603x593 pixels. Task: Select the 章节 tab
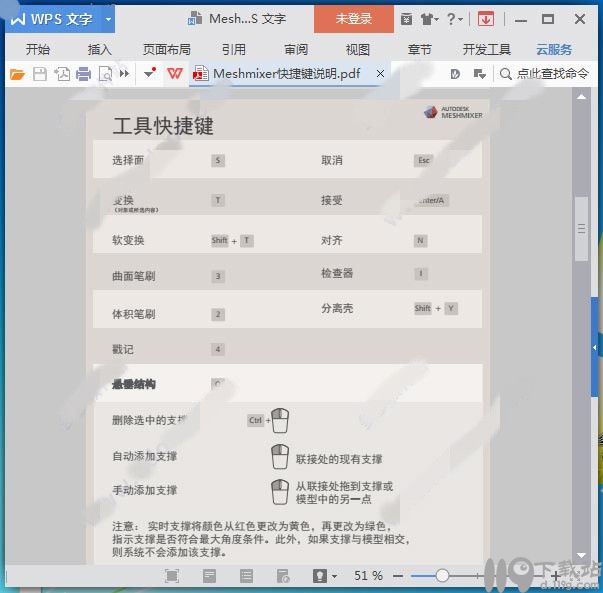(420, 49)
